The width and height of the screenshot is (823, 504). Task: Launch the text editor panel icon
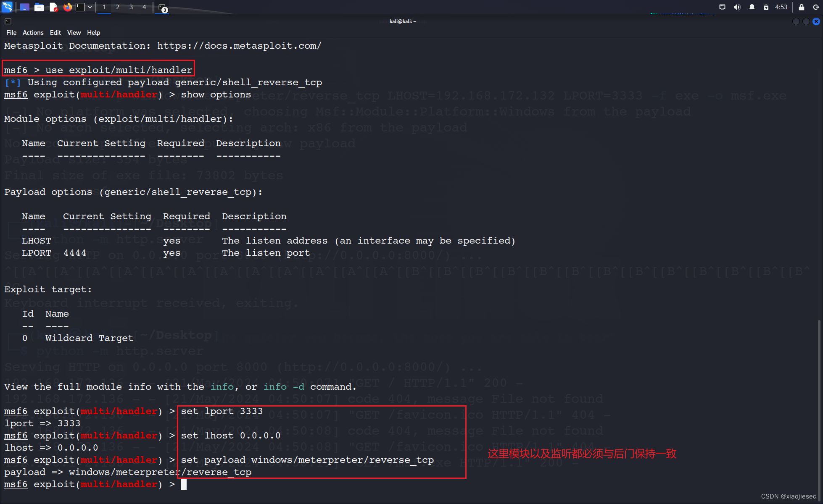pos(53,7)
